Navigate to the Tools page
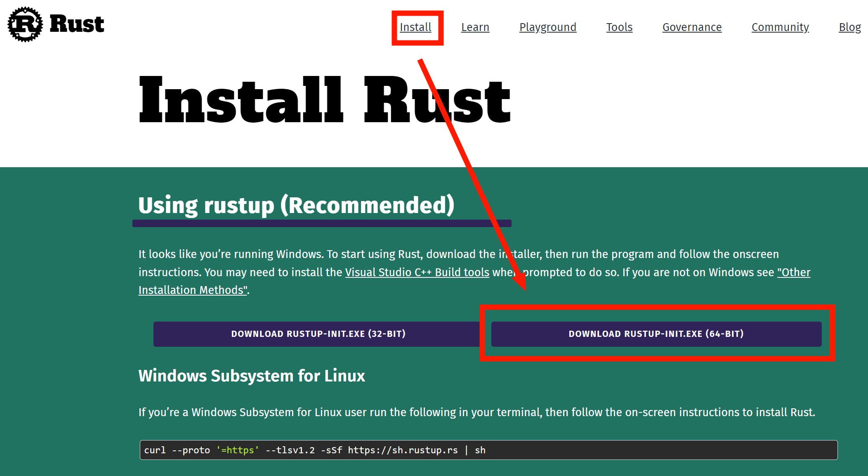868x476 pixels. [x=619, y=27]
